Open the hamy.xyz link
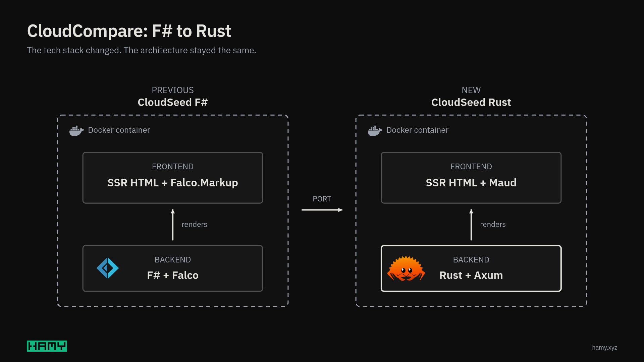Screen dimensions: 644x362 tap(604, 348)
